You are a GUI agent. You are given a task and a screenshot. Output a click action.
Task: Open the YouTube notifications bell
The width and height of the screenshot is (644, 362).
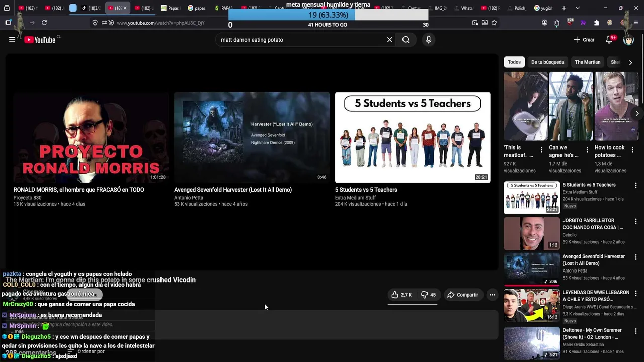[x=610, y=40]
